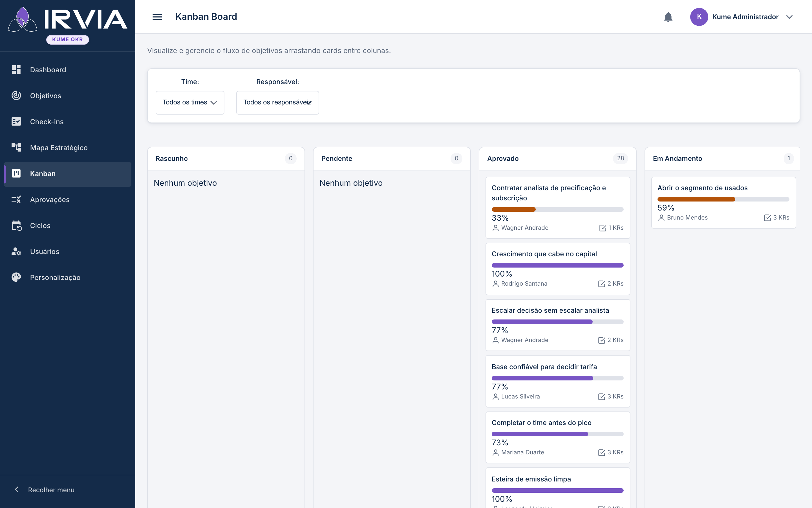
Task: Click progress bar on Contratar analista card
Action: (557, 209)
